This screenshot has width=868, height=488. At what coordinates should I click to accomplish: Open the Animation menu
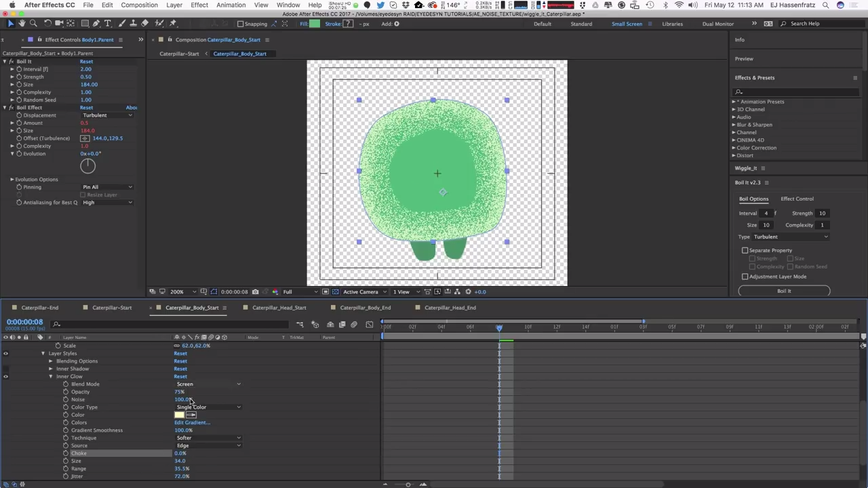point(231,5)
